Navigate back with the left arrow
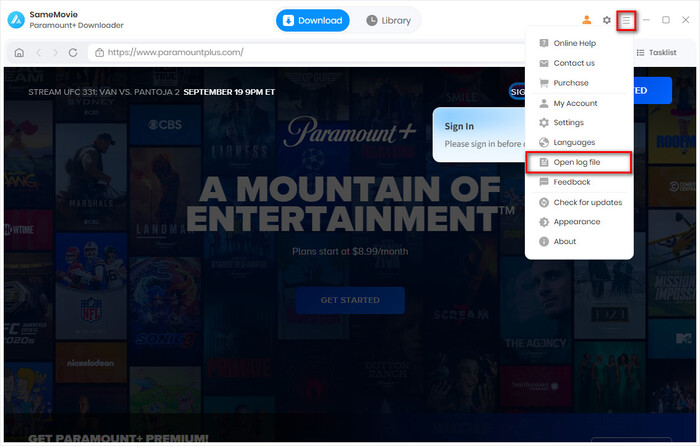This screenshot has height=446, width=700. (38, 53)
